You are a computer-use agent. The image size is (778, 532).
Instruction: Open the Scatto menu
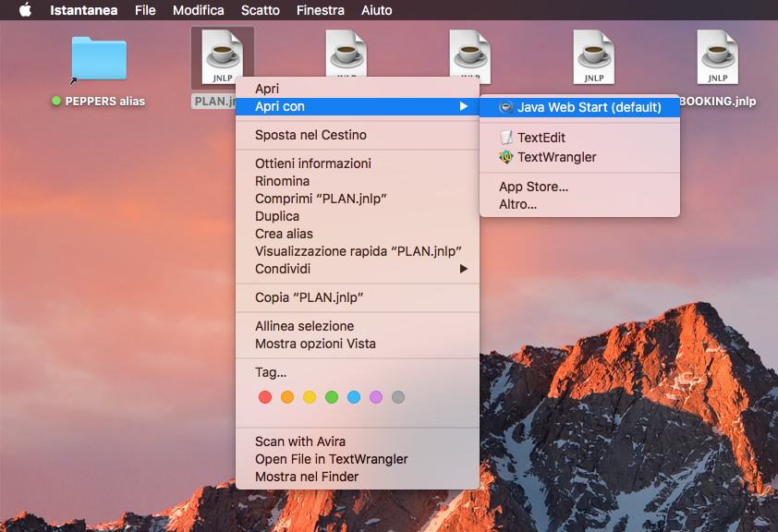pyautogui.click(x=261, y=10)
